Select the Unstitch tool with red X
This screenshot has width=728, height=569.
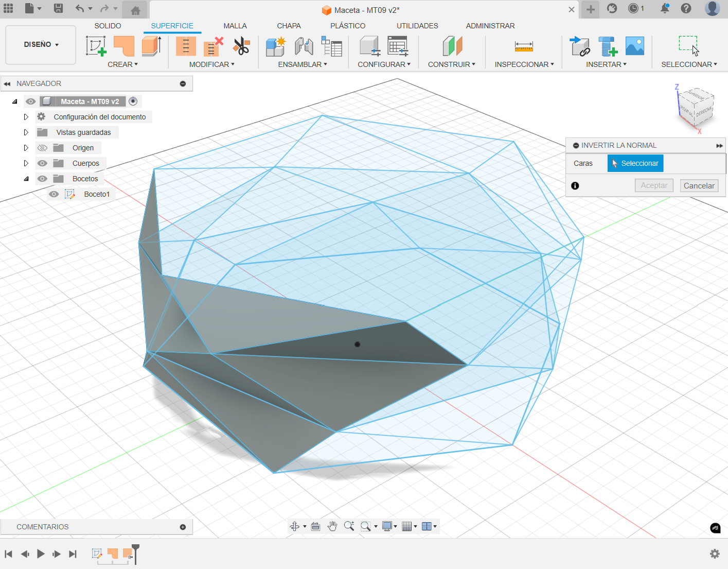(214, 46)
